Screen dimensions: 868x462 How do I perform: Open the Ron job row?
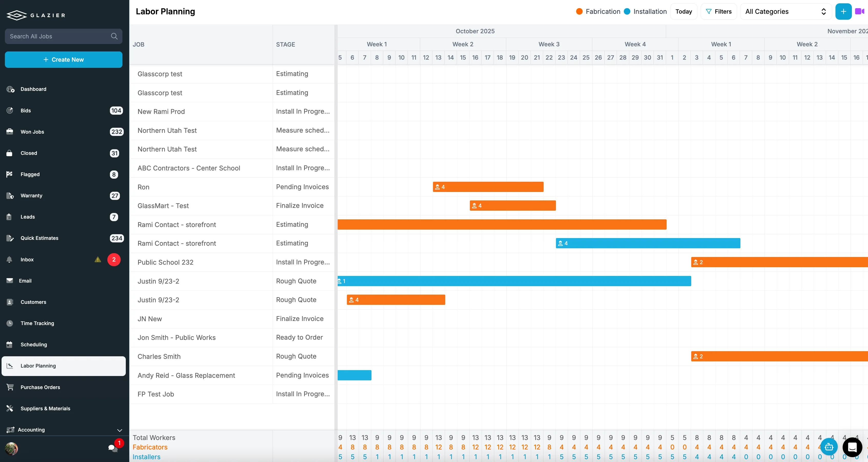(x=232, y=187)
